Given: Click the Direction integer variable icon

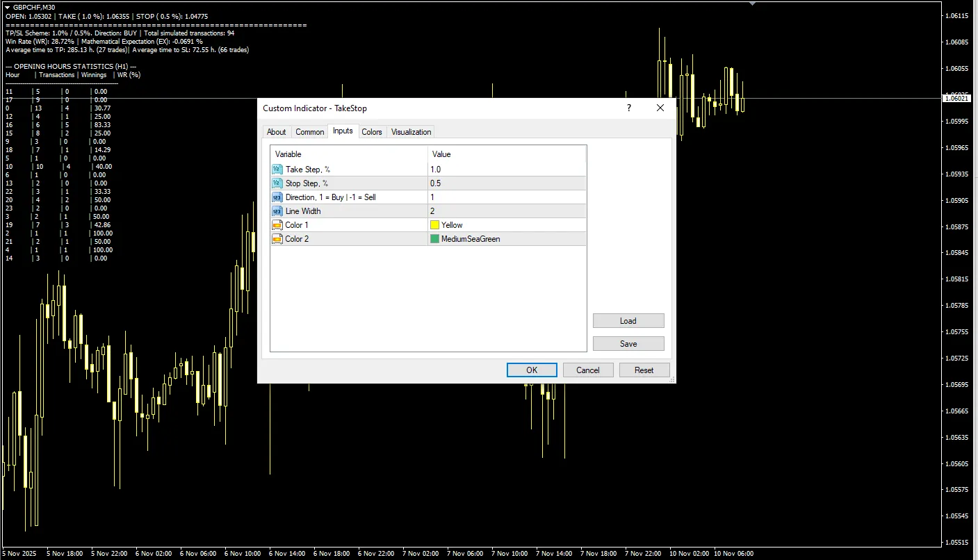Looking at the screenshot, I should coord(277,197).
